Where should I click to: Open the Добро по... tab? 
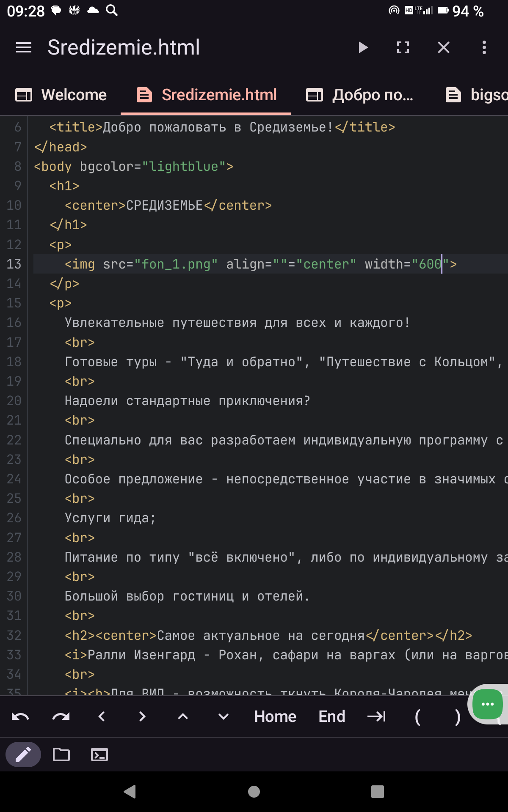click(x=360, y=95)
